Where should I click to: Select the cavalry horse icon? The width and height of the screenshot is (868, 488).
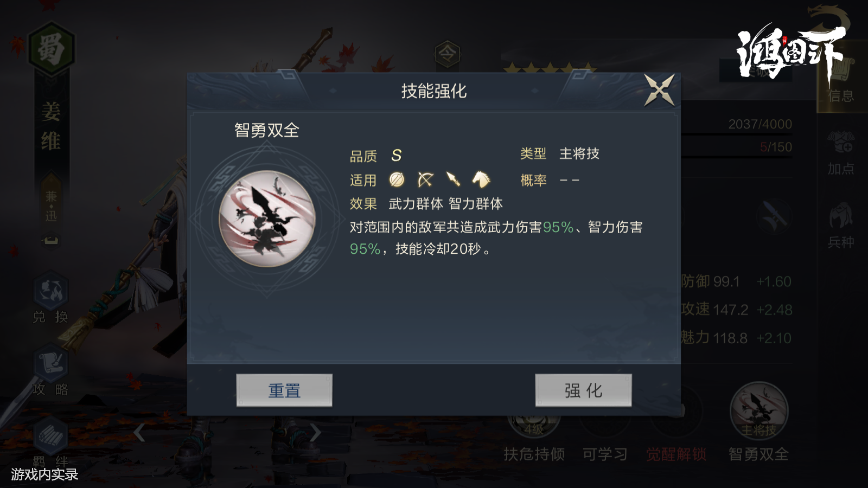(481, 179)
